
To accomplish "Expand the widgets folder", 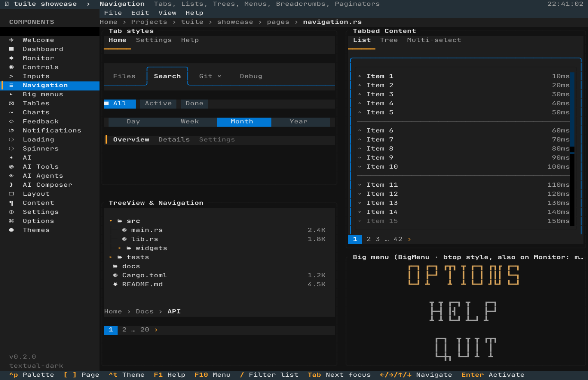I will [120, 248].
